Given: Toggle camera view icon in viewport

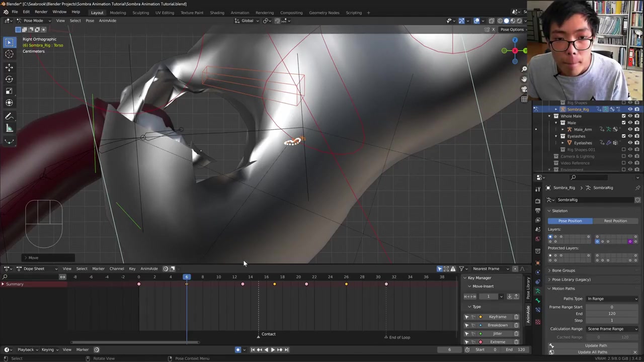Looking at the screenshot, I should click(524, 89).
